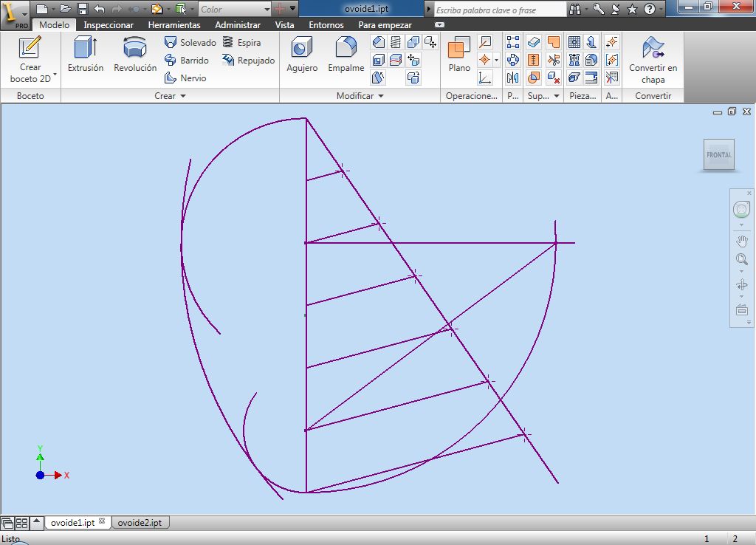Click the FRONTAL ViewCube face
Viewport: 756px width, 545px height.
click(719, 155)
